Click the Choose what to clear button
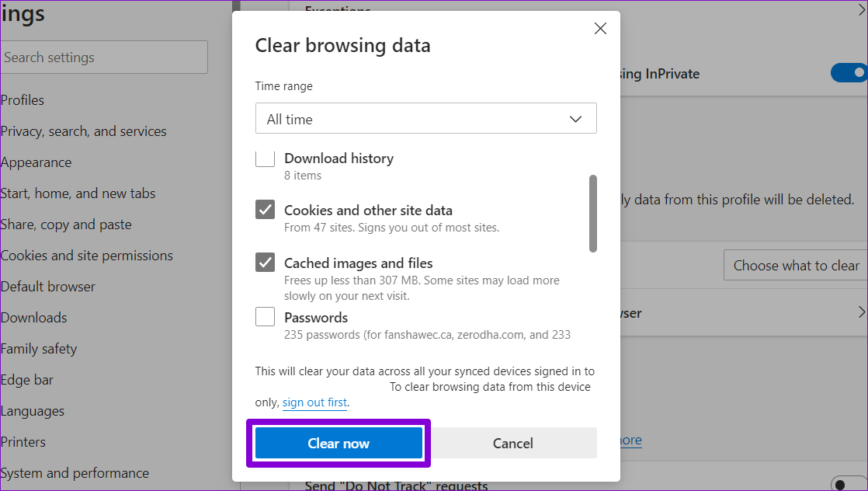This screenshot has width=868, height=491. coord(796,266)
